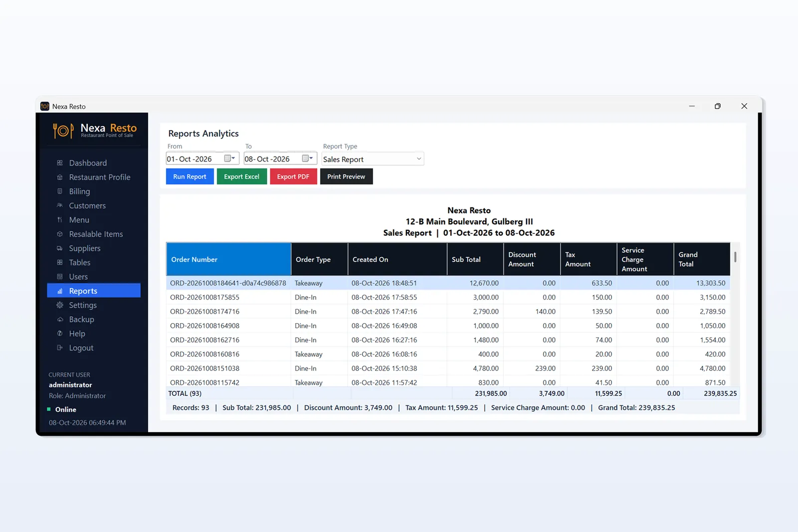Open the Dashboard page
Image resolution: width=798 pixels, height=532 pixels.
click(94, 163)
